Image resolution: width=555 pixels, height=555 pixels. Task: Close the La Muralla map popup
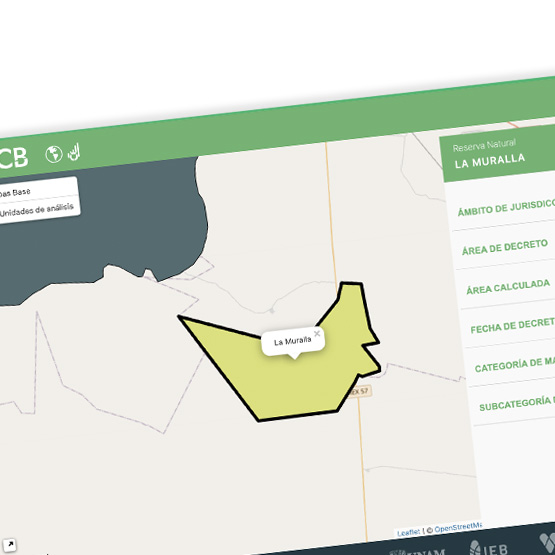tap(317, 333)
